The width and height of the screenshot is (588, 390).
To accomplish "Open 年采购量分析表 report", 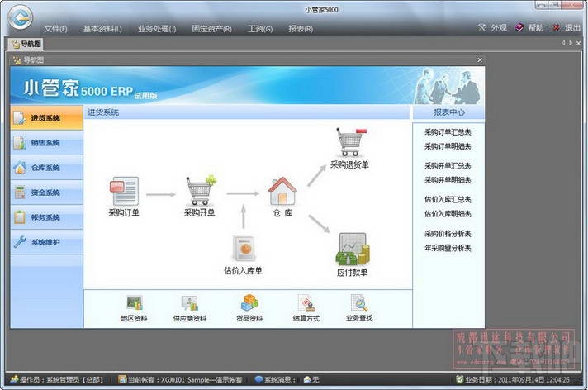I will pyautogui.click(x=448, y=248).
